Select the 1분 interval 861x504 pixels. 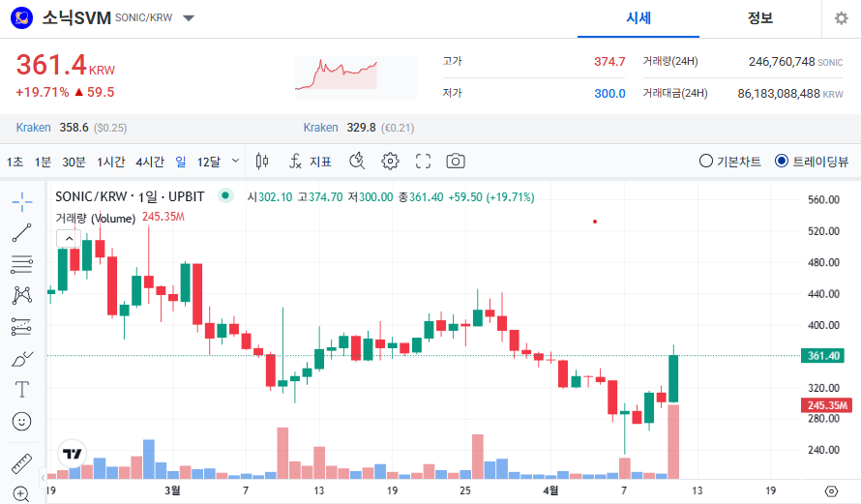[x=43, y=162]
